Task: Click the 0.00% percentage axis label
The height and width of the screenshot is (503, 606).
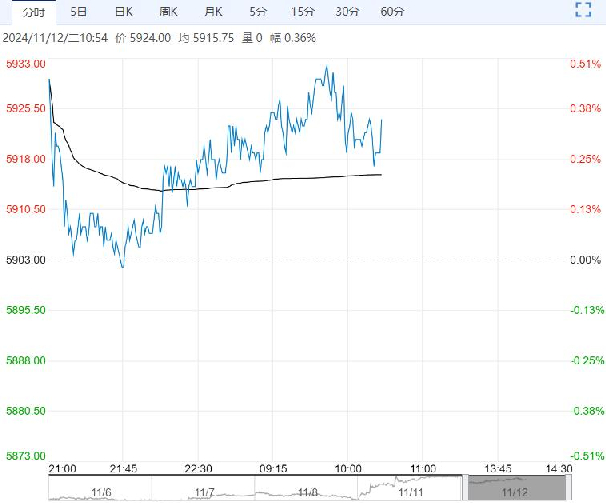Action: point(586,260)
